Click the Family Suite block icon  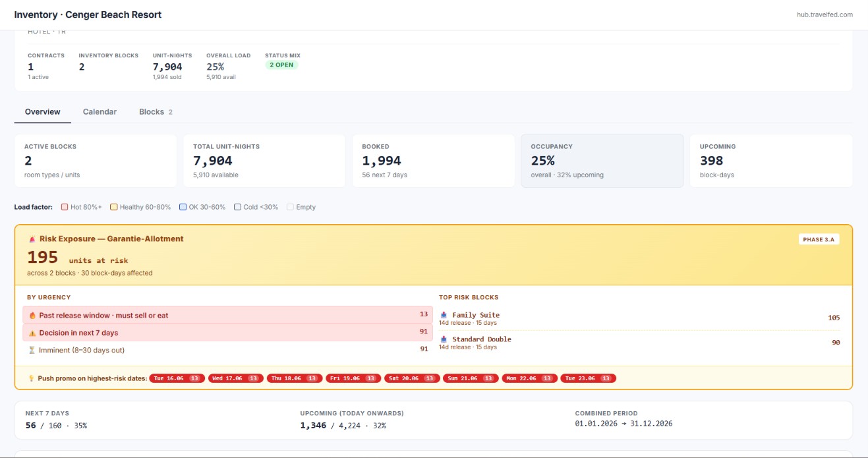444,315
